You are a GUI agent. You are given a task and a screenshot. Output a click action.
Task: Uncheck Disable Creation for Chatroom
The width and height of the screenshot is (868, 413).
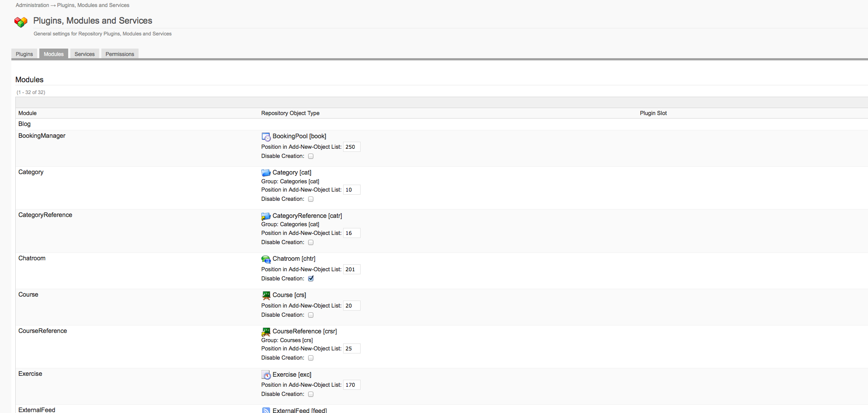311,279
